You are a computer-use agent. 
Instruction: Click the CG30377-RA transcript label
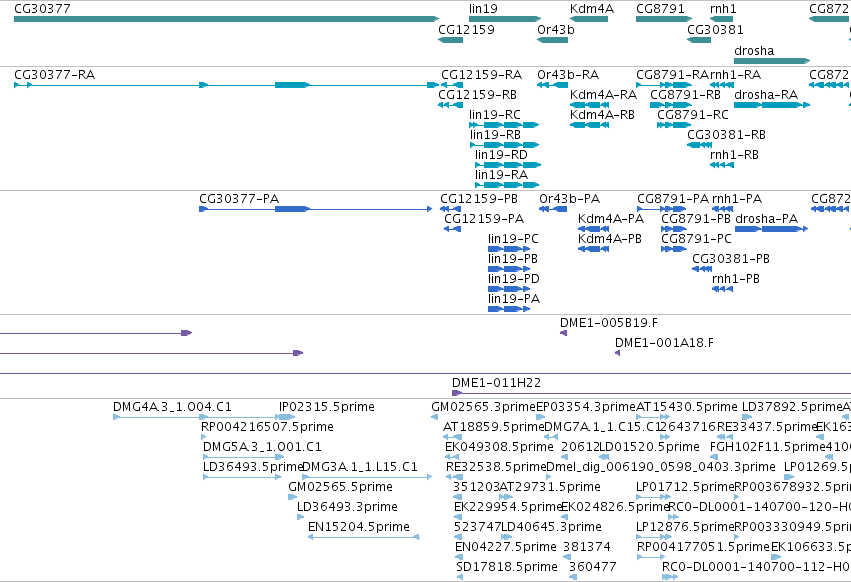(x=55, y=74)
